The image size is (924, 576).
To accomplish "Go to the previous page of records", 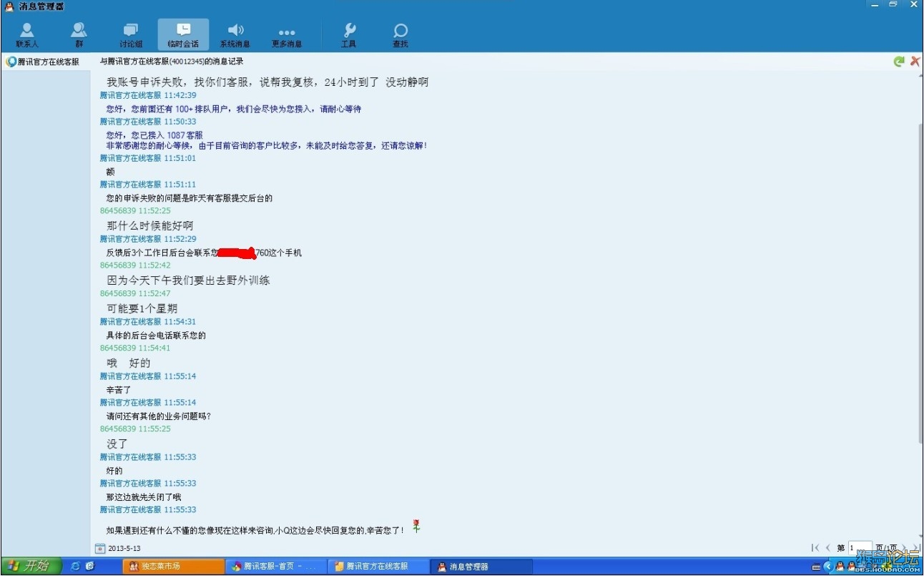I will [x=828, y=548].
